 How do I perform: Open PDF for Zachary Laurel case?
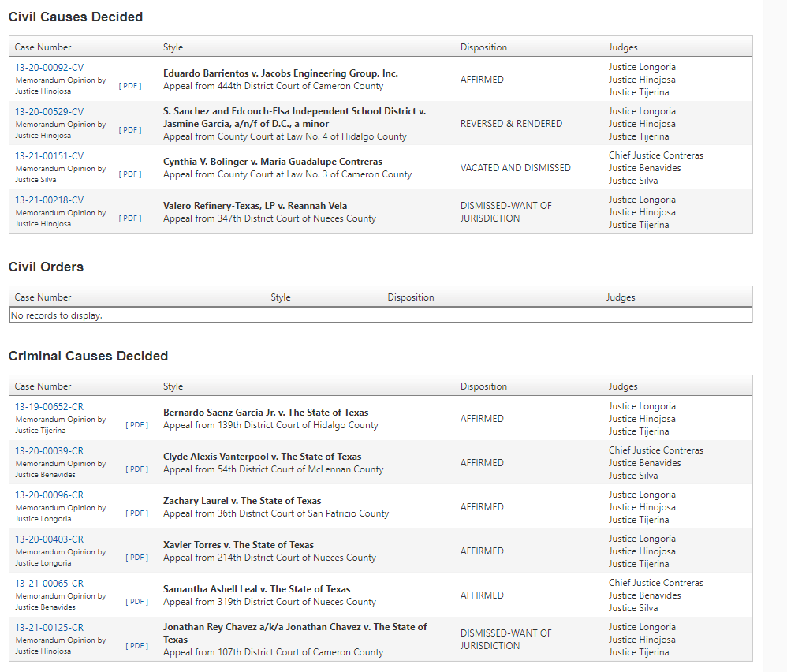(136, 513)
